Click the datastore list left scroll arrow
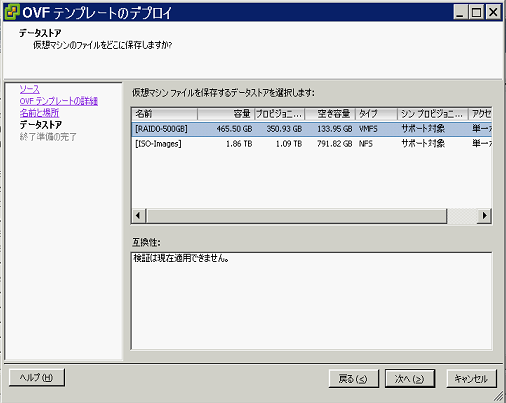The image size is (506, 403). pos(138,216)
